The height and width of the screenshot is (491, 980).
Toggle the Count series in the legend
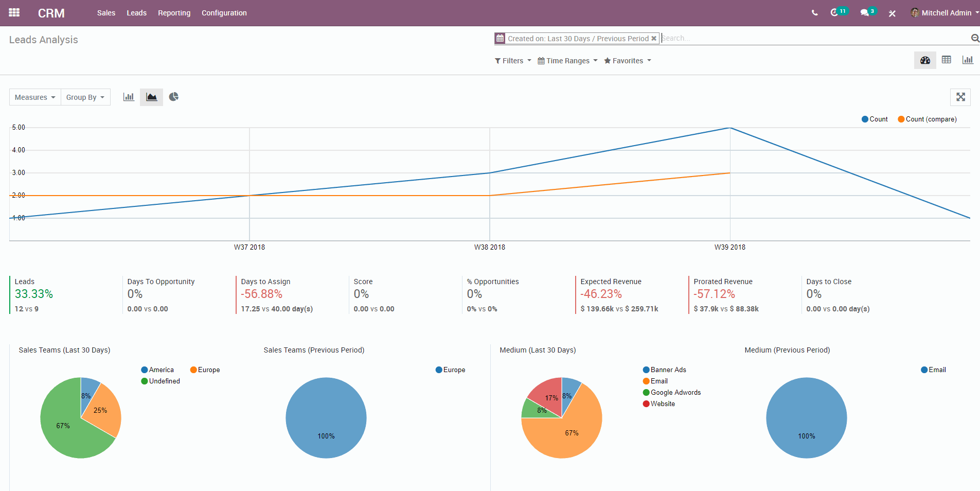point(875,119)
